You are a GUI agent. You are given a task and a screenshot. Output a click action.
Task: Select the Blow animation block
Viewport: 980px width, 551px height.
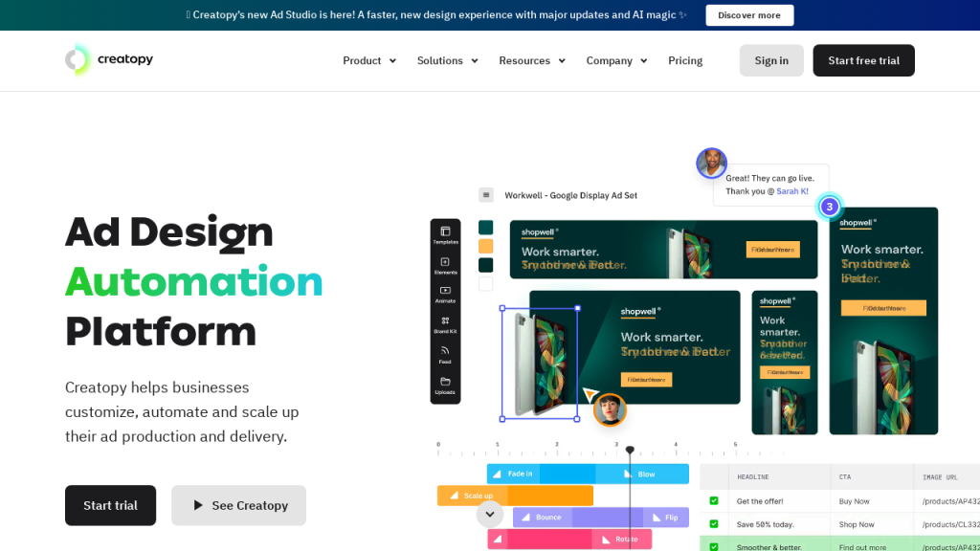click(640, 474)
